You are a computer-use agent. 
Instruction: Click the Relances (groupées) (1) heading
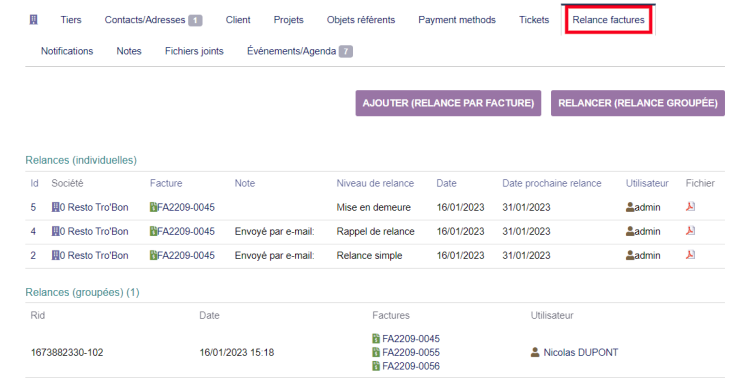[82, 292]
